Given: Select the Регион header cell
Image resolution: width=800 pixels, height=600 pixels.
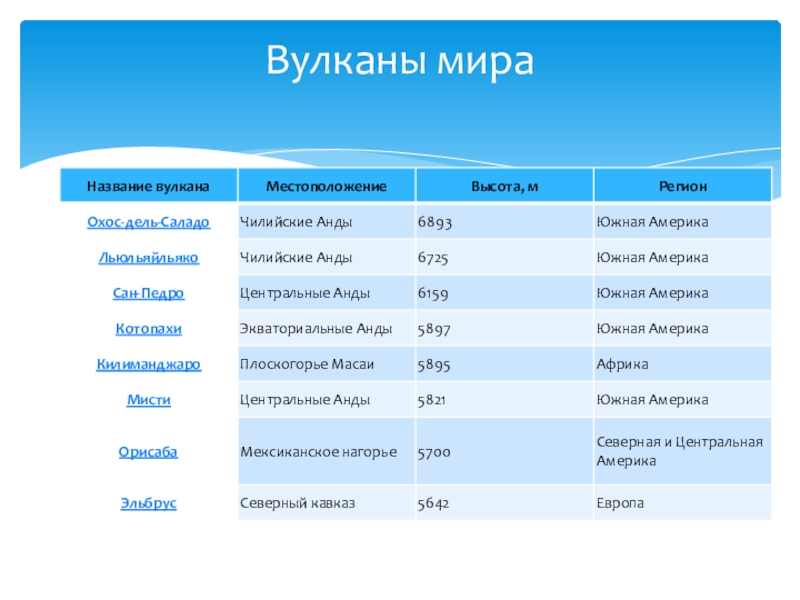Looking at the screenshot, I should (x=683, y=186).
